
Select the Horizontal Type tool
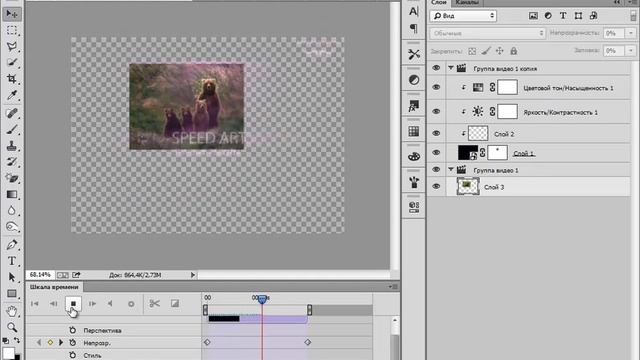tap(12, 261)
